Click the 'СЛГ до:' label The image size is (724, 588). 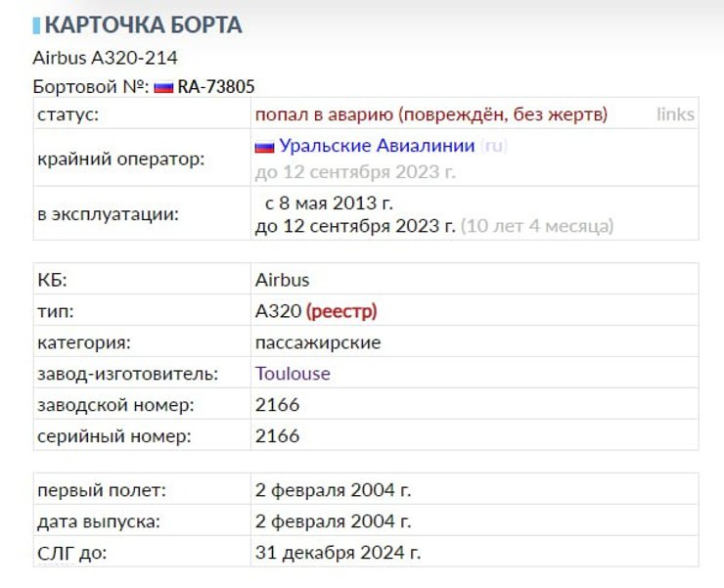[x=72, y=553]
